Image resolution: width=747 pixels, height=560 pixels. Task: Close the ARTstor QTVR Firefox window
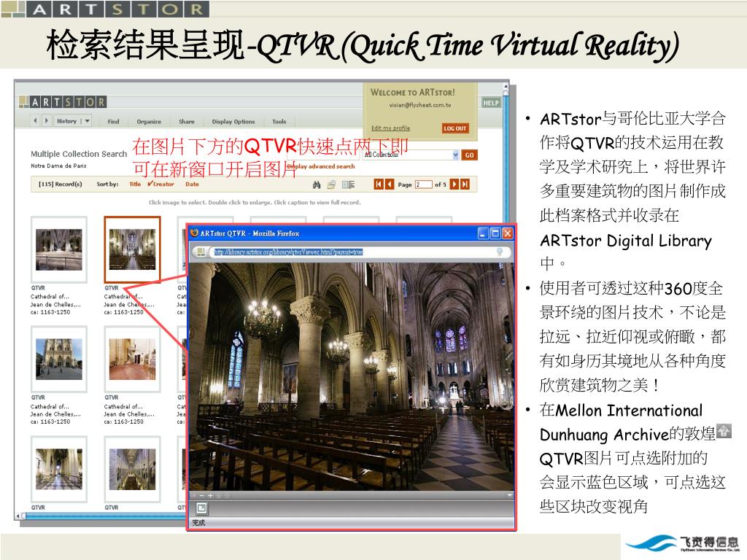tap(508, 233)
